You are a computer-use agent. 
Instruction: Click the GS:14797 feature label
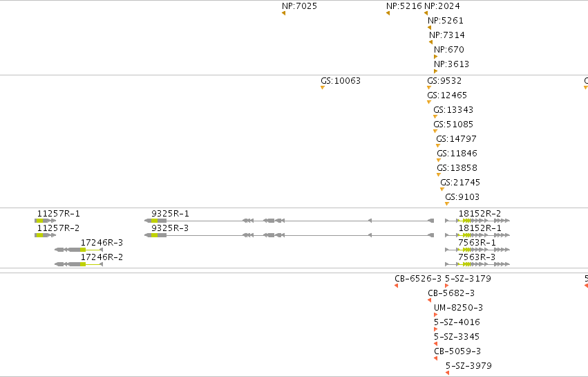pyautogui.click(x=456, y=139)
